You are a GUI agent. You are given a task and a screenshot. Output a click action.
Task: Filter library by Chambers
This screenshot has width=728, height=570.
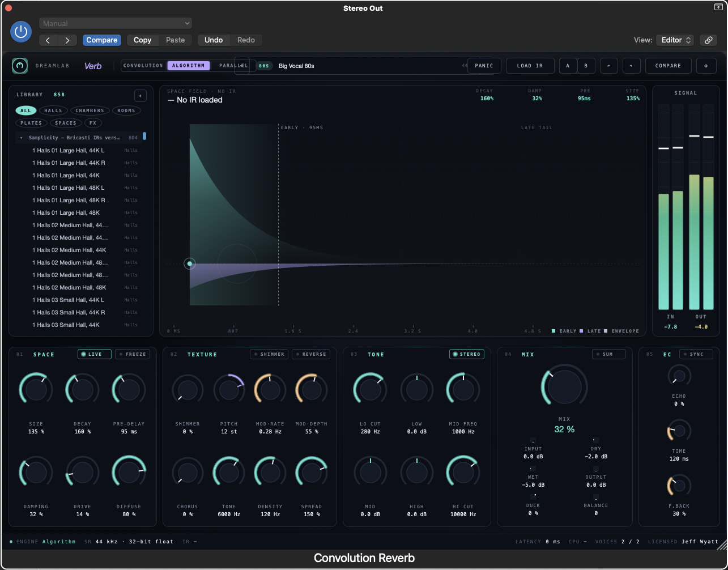pyautogui.click(x=90, y=110)
